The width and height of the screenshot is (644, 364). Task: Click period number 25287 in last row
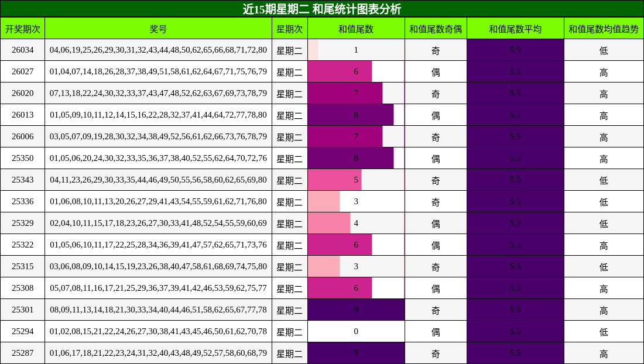pos(23,352)
